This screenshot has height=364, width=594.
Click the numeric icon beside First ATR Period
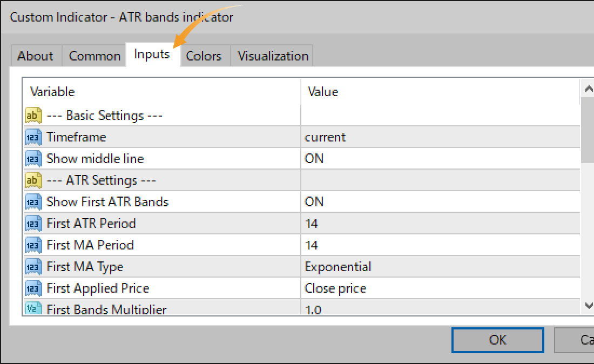tap(32, 223)
